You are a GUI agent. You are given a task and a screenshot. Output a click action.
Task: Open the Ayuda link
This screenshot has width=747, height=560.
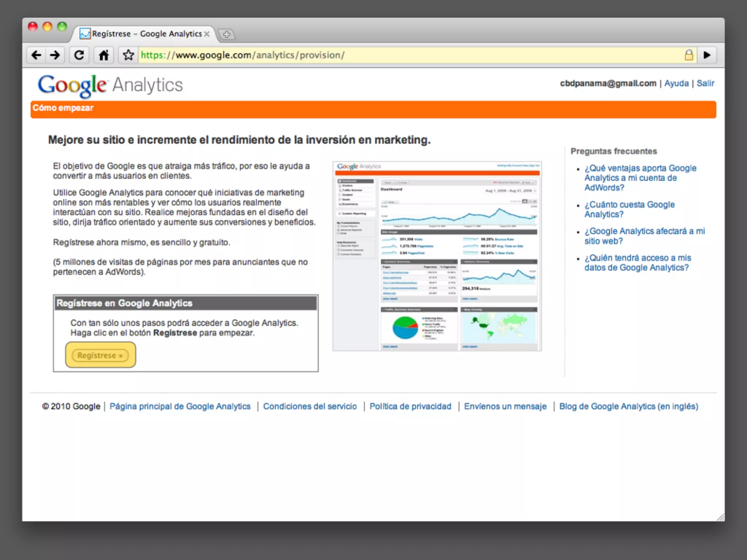tap(676, 83)
